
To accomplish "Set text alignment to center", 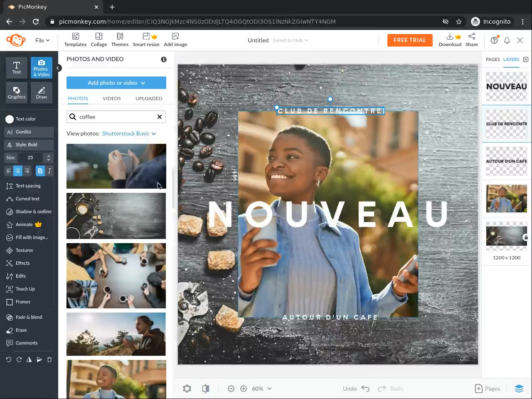I will tap(18, 170).
